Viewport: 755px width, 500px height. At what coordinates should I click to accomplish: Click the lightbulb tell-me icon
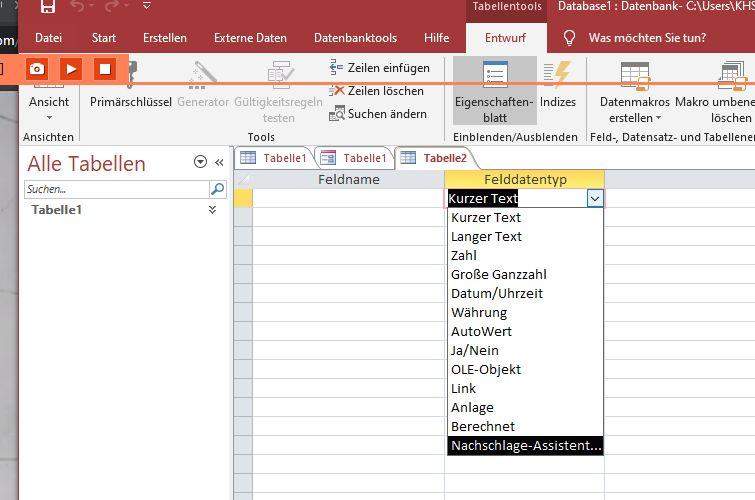tap(569, 38)
